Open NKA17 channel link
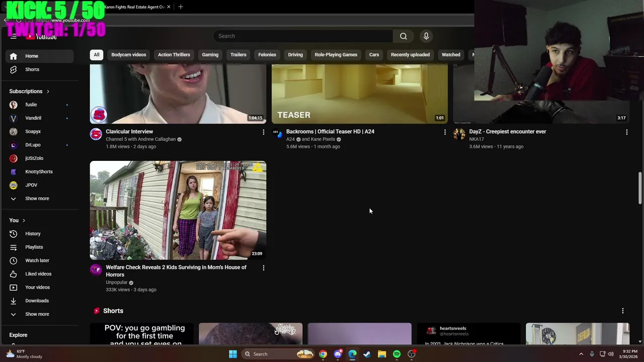Image resolution: width=644 pixels, height=362 pixels. click(x=476, y=139)
